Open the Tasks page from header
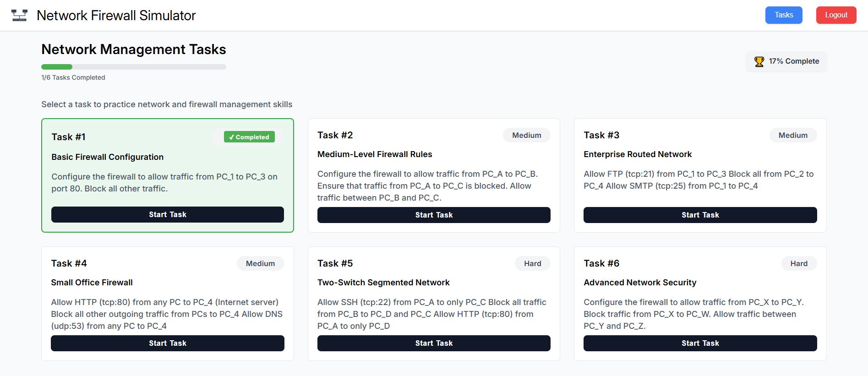The width and height of the screenshot is (868, 376). (783, 15)
